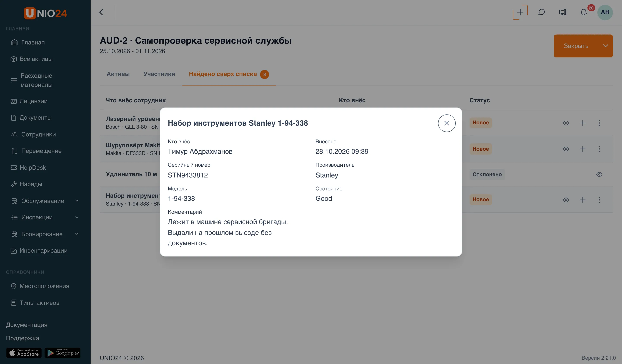Screen dimensions: 622x364
Task: Add Лазерный уровень as asset with plus icon
Action: (582, 123)
